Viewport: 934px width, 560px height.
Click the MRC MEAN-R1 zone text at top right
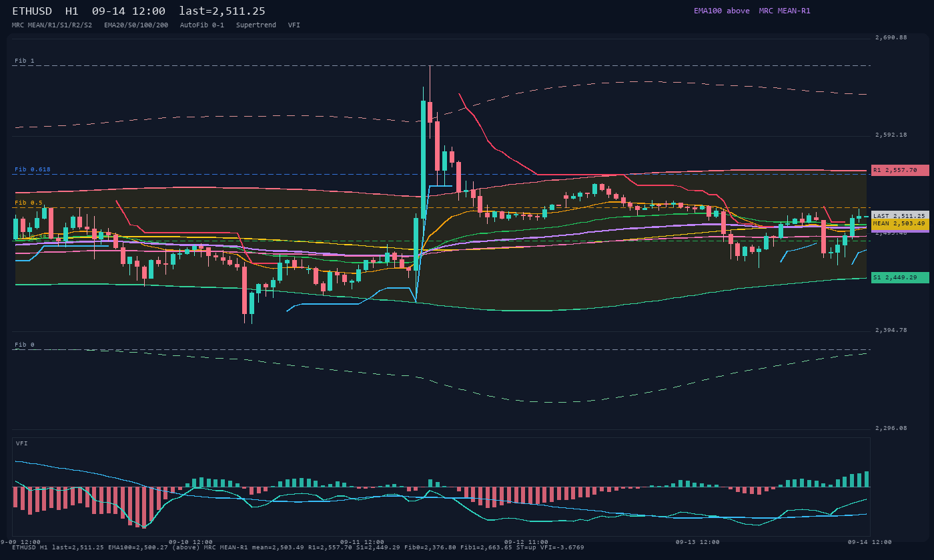click(785, 11)
